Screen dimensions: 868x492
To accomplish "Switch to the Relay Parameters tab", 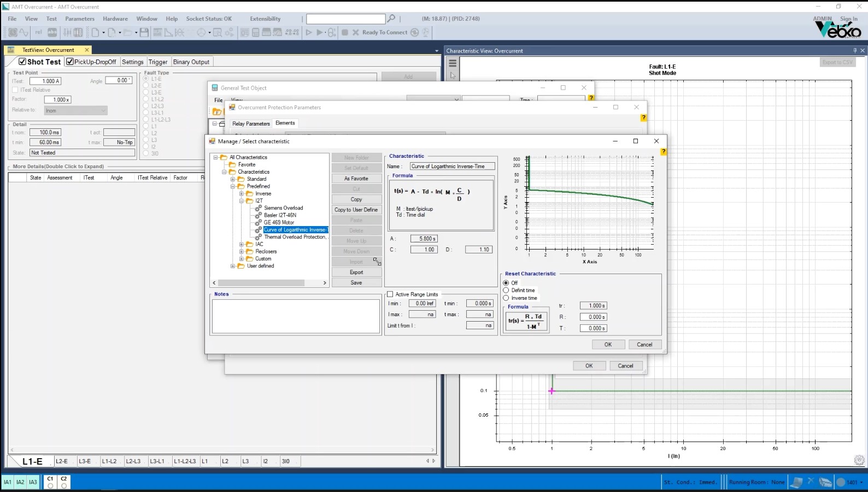I will click(251, 123).
